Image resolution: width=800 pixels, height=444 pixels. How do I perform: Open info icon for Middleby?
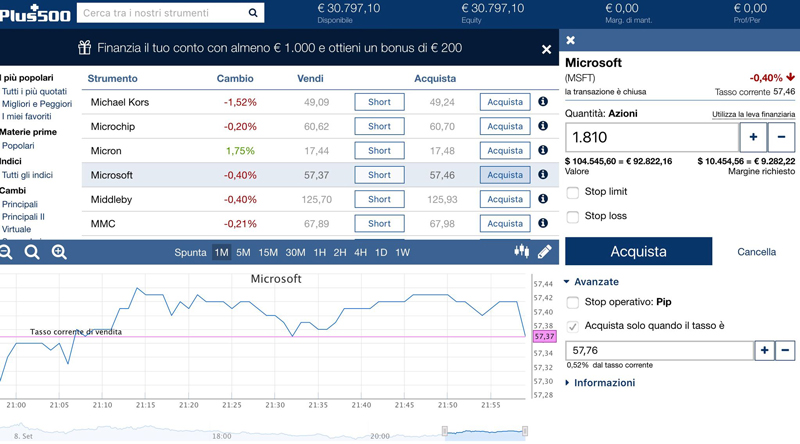(x=543, y=199)
